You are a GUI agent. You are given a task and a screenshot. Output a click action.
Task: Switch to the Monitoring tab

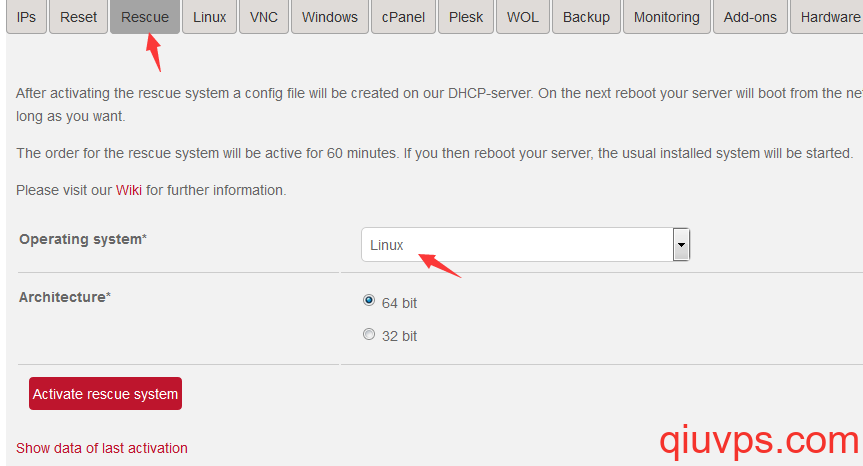pos(666,17)
